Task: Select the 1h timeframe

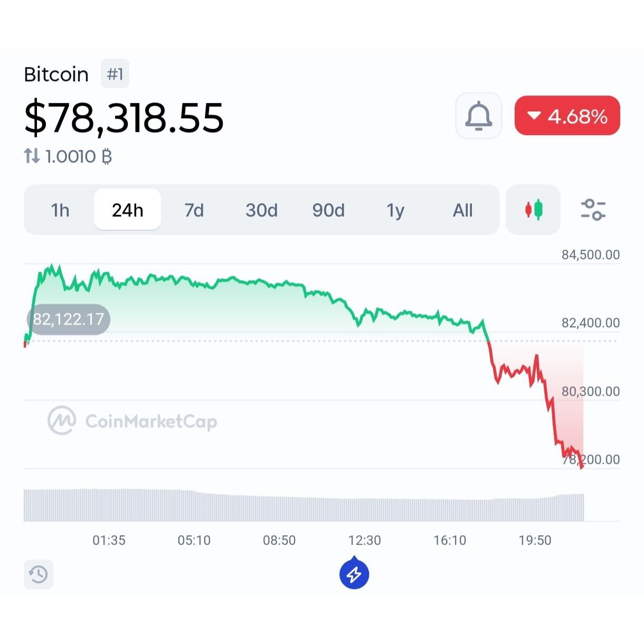Action: point(60,210)
